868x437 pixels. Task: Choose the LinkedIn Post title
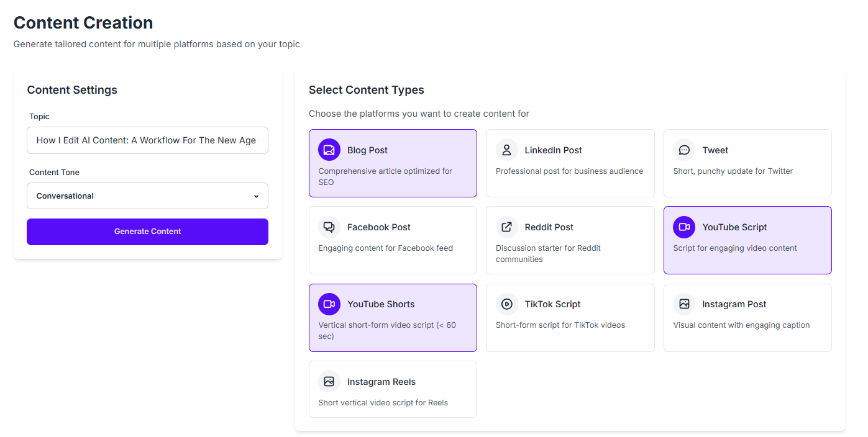(x=553, y=150)
